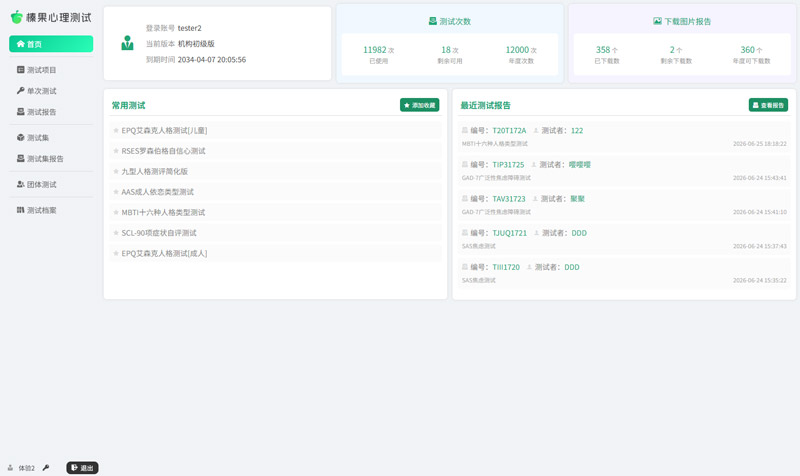Go to 首页 in the sidebar

51,44
